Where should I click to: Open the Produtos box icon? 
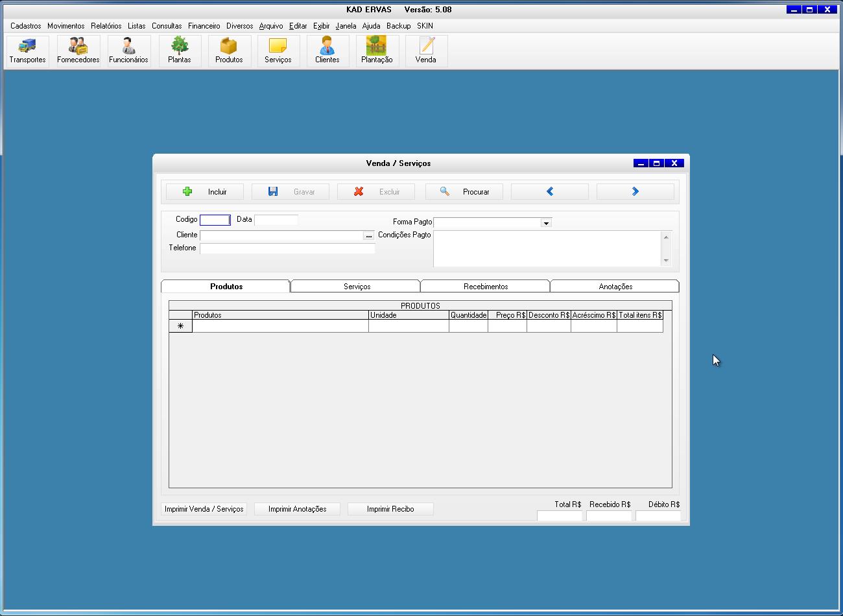(x=229, y=51)
